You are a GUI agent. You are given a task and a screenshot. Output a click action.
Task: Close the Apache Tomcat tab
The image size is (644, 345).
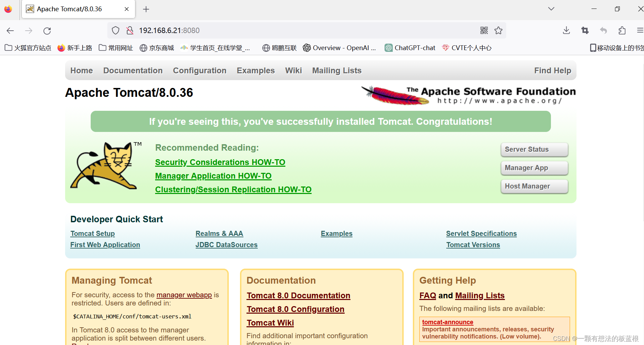(126, 9)
